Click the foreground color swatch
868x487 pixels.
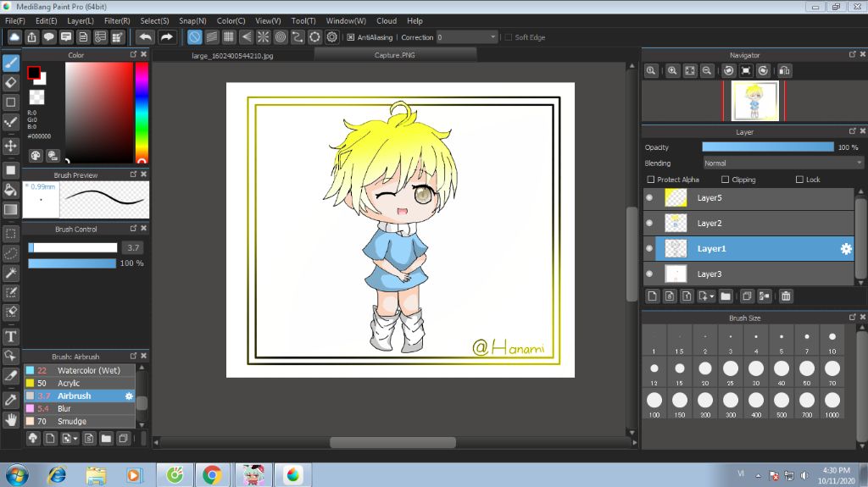pyautogui.click(x=34, y=73)
